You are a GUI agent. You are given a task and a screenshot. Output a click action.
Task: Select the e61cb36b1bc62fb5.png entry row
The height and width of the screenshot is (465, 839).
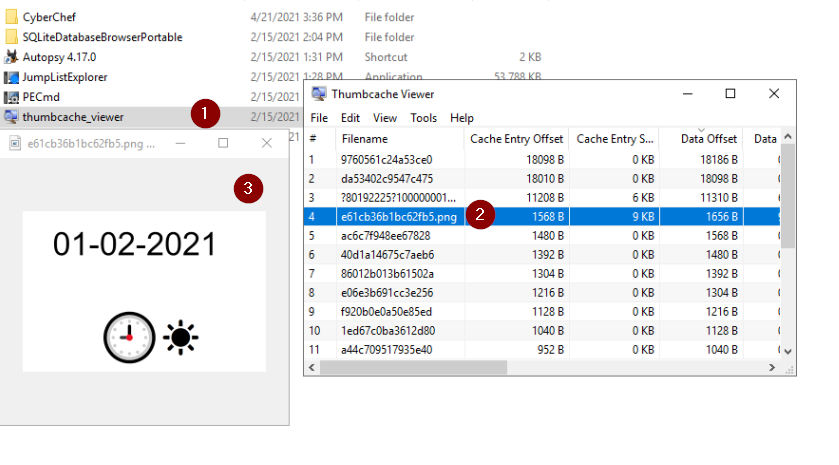tap(400, 215)
